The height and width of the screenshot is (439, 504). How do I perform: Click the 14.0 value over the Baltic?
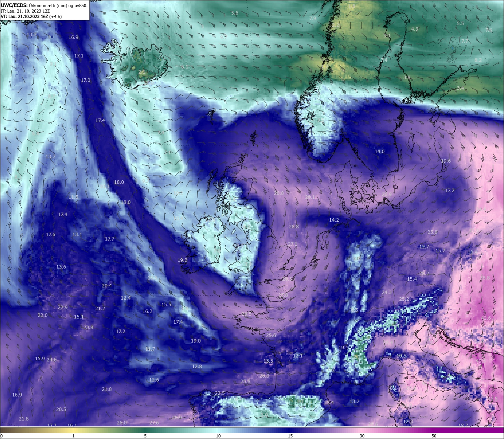coord(380,151)
